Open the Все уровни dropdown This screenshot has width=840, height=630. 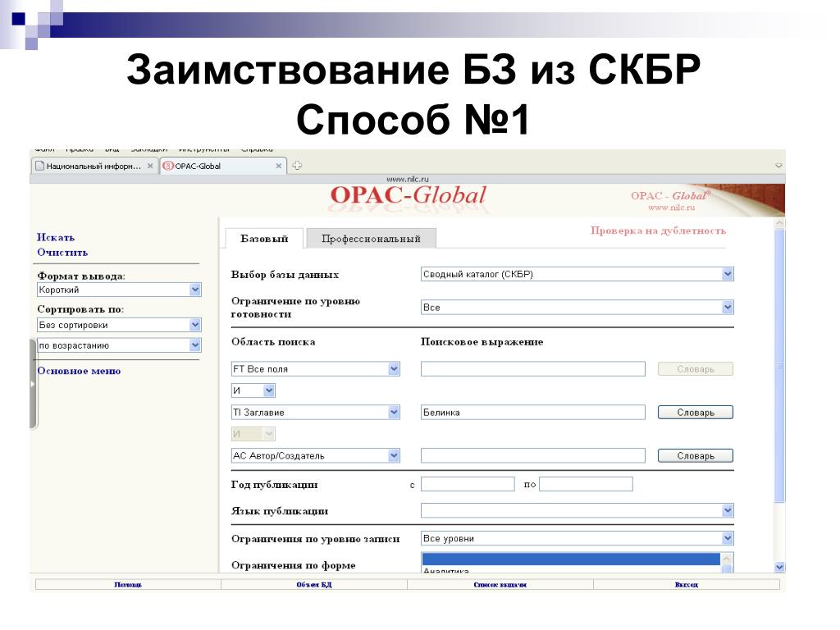577,538
